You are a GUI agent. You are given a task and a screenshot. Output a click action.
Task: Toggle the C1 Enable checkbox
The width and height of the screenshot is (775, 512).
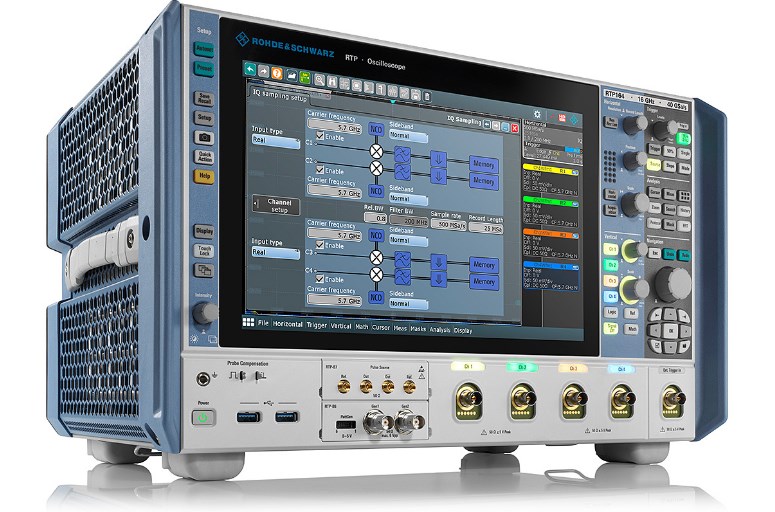(318, 137)
